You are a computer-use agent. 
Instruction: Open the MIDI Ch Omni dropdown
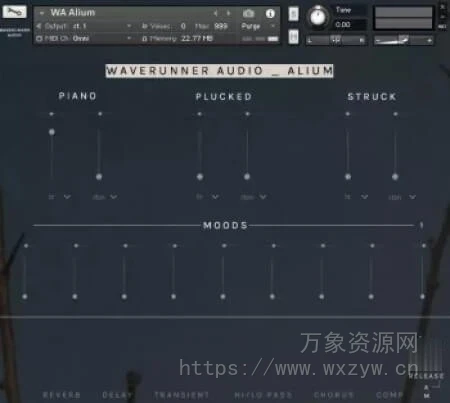click(x=129, y=38)
